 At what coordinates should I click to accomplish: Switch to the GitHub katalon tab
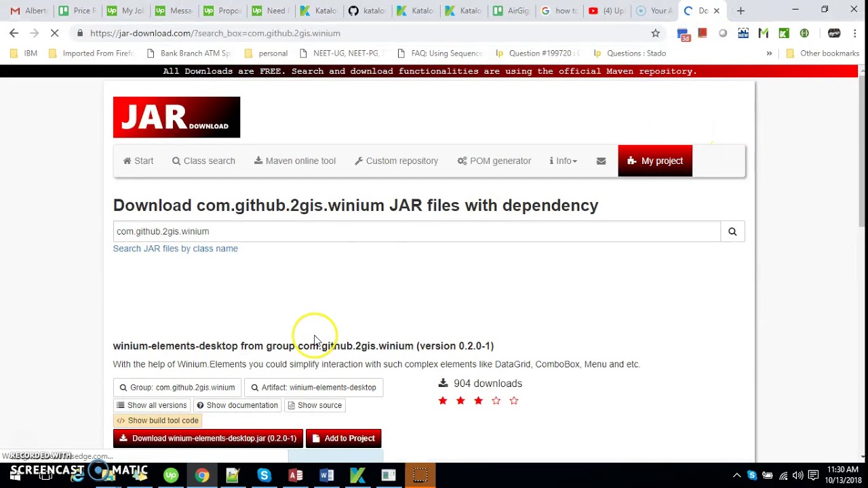(366, 11)
